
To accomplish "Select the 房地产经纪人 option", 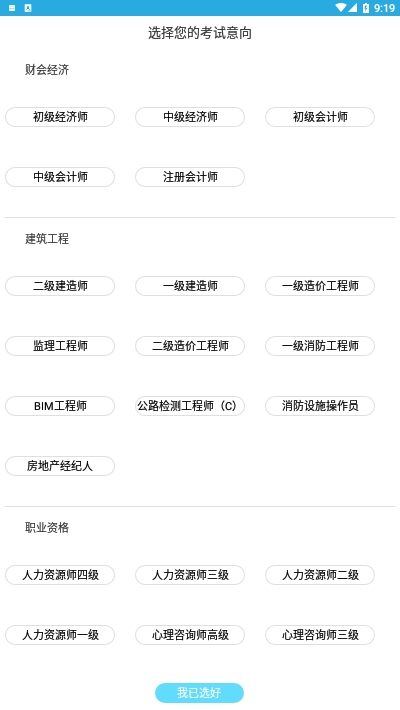I will coord(60,466).
